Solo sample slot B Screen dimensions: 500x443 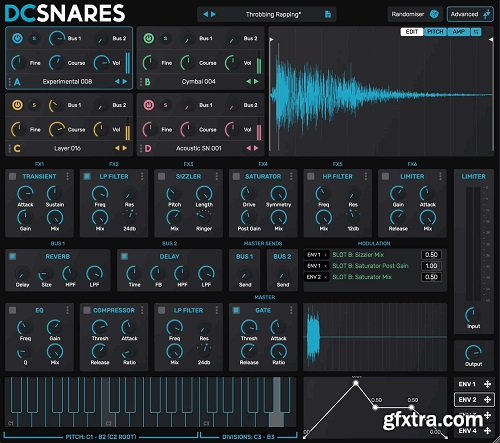pos(165,38)
